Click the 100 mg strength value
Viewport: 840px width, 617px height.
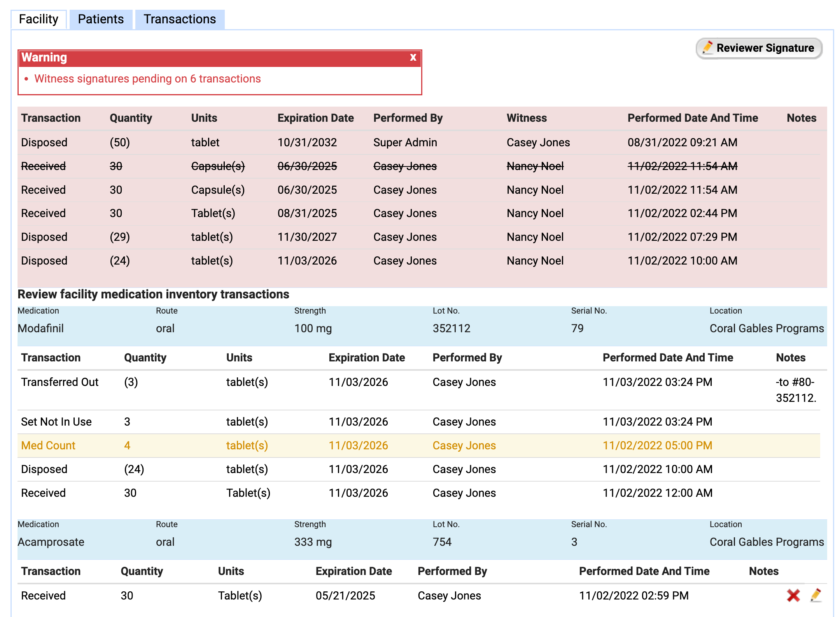pos(313,328)
